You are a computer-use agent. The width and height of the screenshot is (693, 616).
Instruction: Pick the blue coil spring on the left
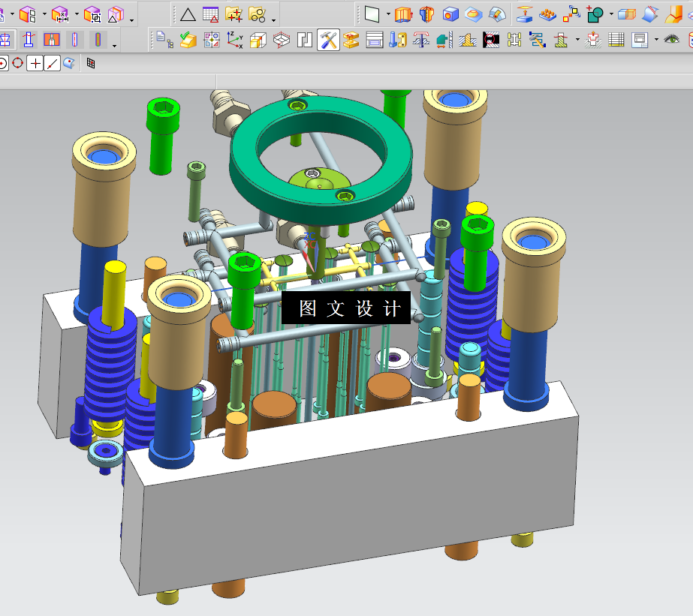click(x=110, y=366)
